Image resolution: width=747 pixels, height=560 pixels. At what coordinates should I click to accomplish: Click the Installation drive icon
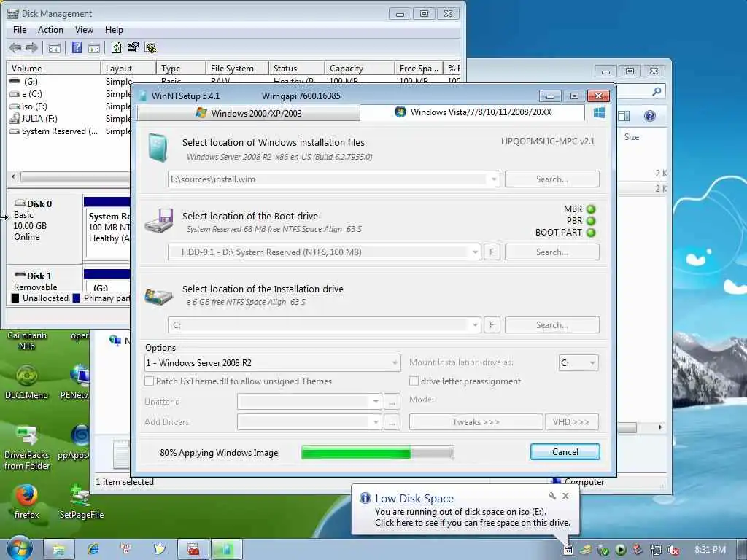pos(158,296)
